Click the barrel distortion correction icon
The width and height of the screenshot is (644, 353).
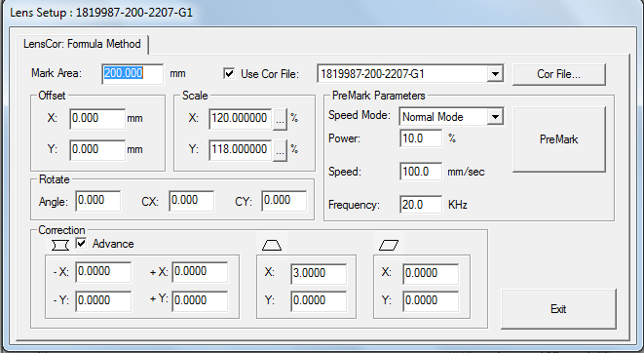(x=60, y=245)
